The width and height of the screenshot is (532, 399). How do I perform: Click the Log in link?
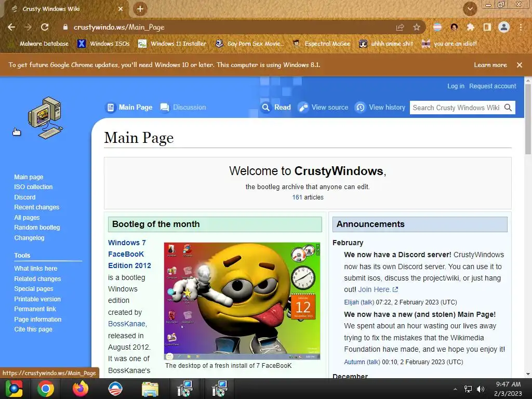[x=456, y=86]
